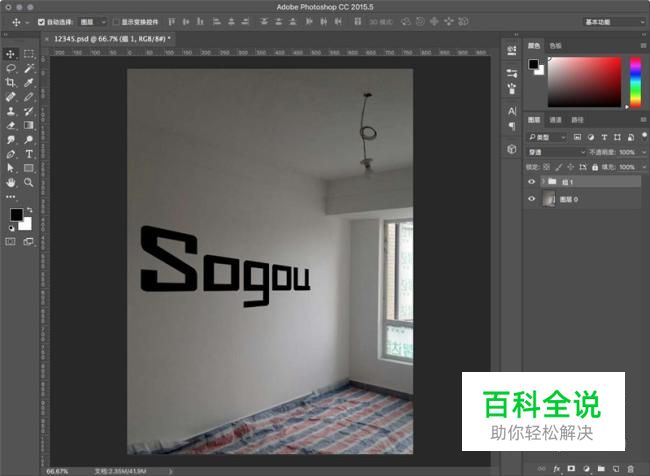Open the Auto-Select layer/group dropdown
Viewport: 650px width, 476px height.
click(93, 22)
